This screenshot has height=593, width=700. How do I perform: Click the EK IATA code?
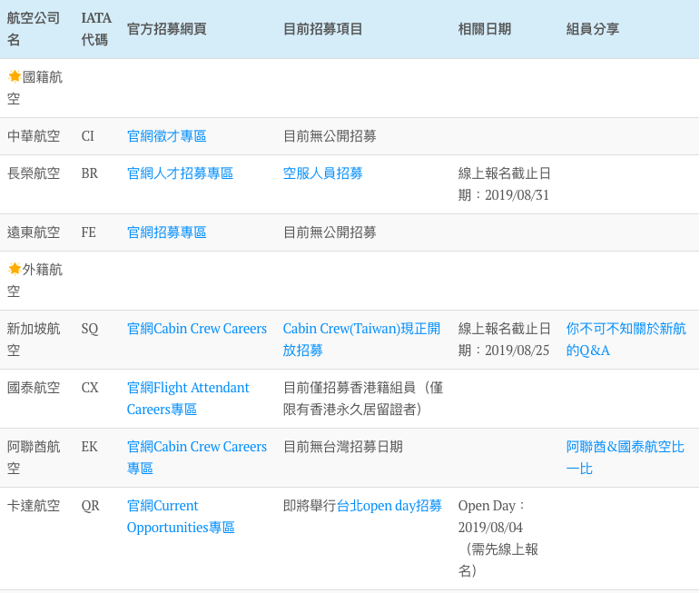coord(89,447)
